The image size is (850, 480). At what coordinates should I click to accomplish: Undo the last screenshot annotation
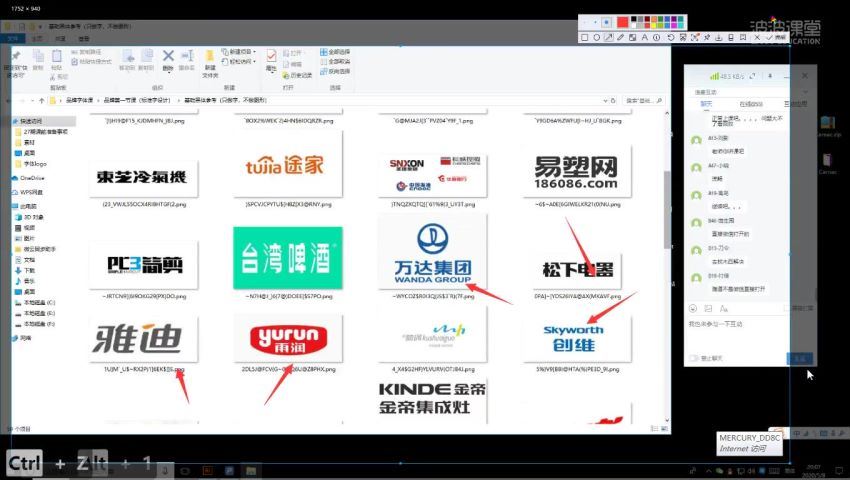(671, 37)
